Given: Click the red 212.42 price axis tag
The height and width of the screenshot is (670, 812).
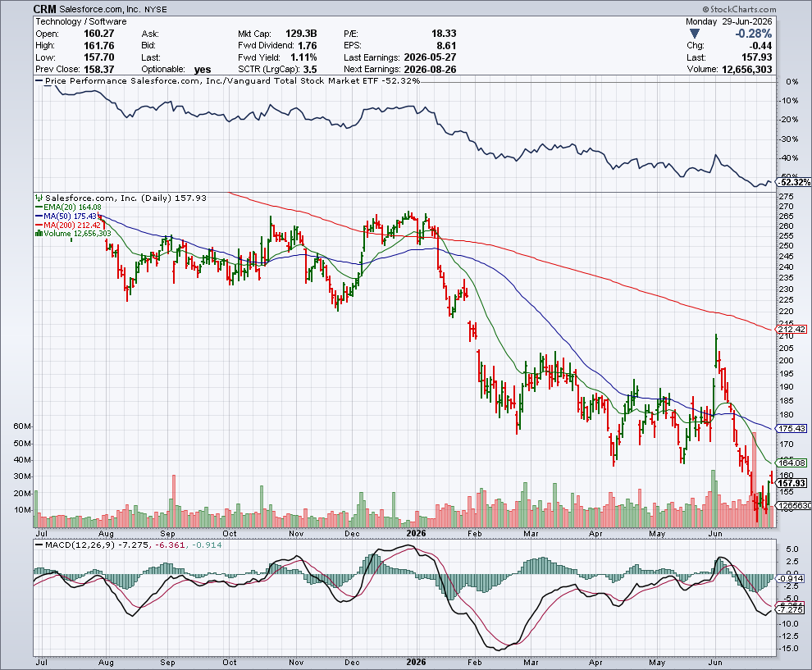Looking at the screenshot, I should (x=791, y=330).
